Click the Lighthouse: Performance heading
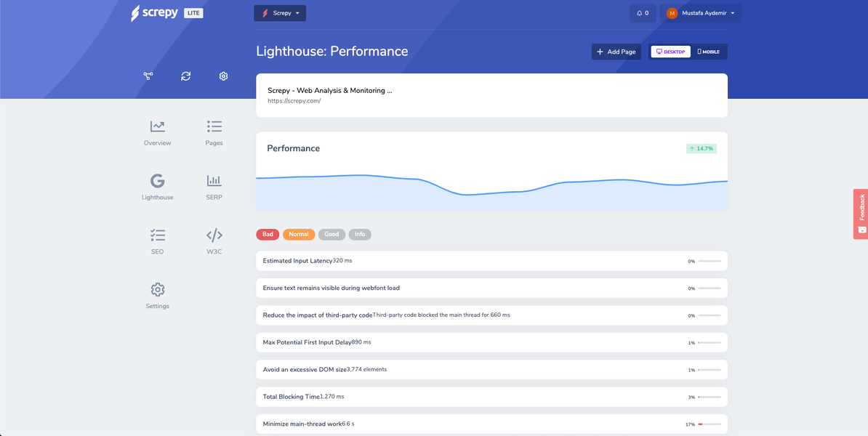868x436 pixels. (332, 52)
